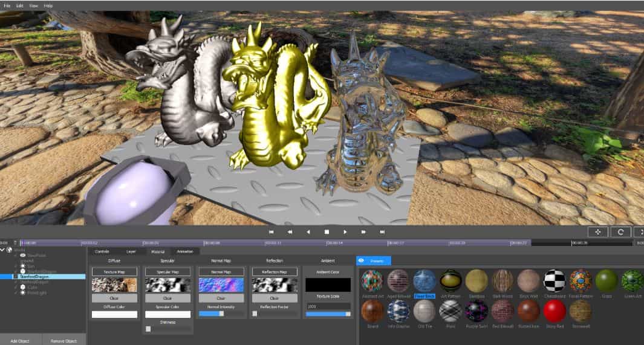Play the animation forward
This screenshot has width=644, height=345.
[x=345, y=232]
